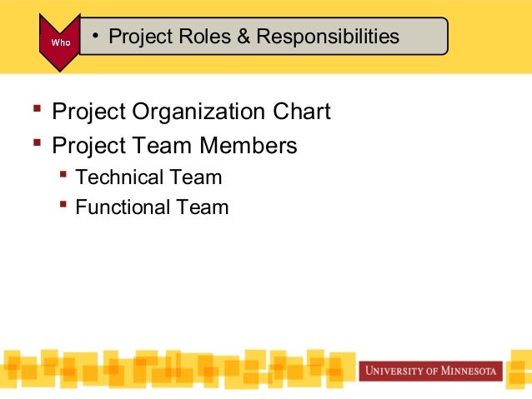Select the Technical Team sub-item
This screenshot has width=532, height=399.
click(148, 177)
